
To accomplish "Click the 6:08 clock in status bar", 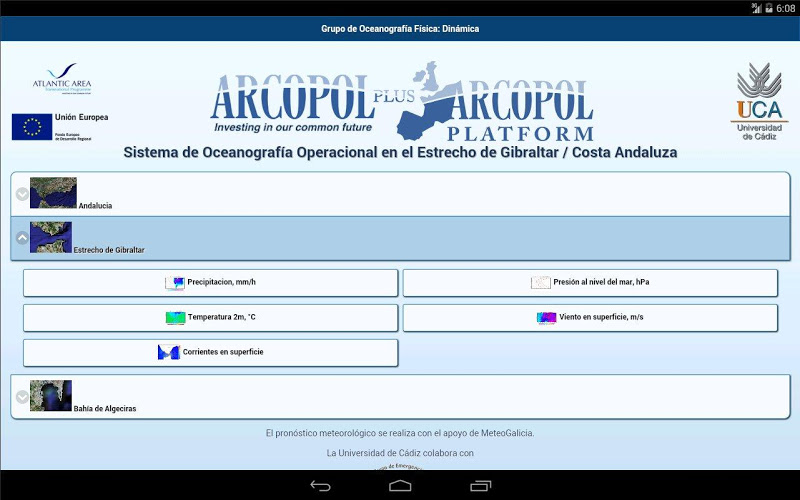I will coord(786,8).
